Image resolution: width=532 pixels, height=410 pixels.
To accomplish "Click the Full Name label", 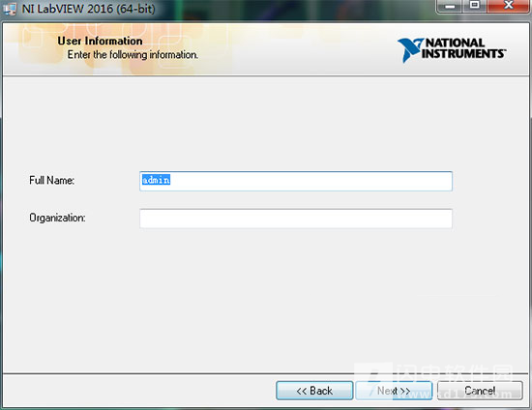I will 51,180.
